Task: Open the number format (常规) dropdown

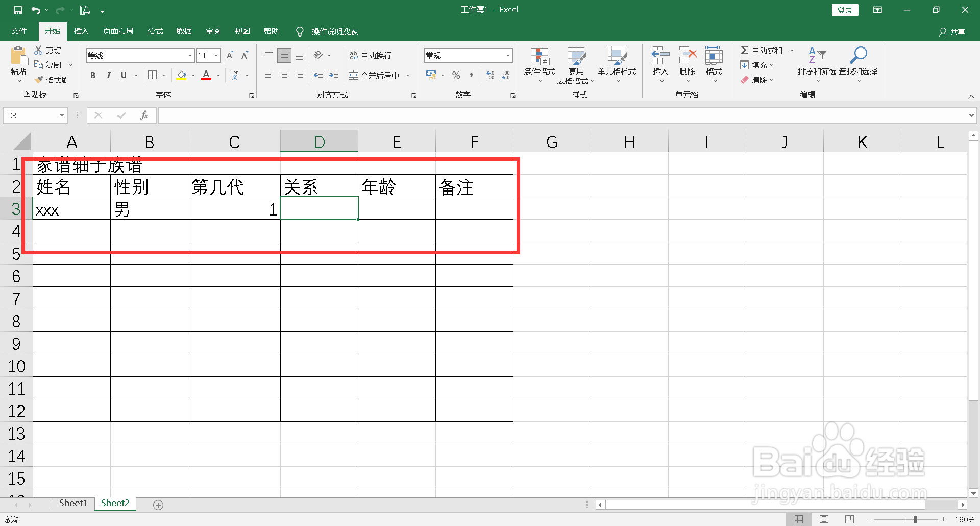Action: point(507,55)
